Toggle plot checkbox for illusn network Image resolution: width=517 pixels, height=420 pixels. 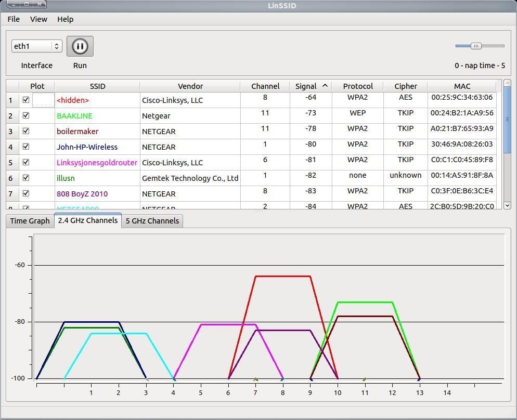tap(26, 178)
